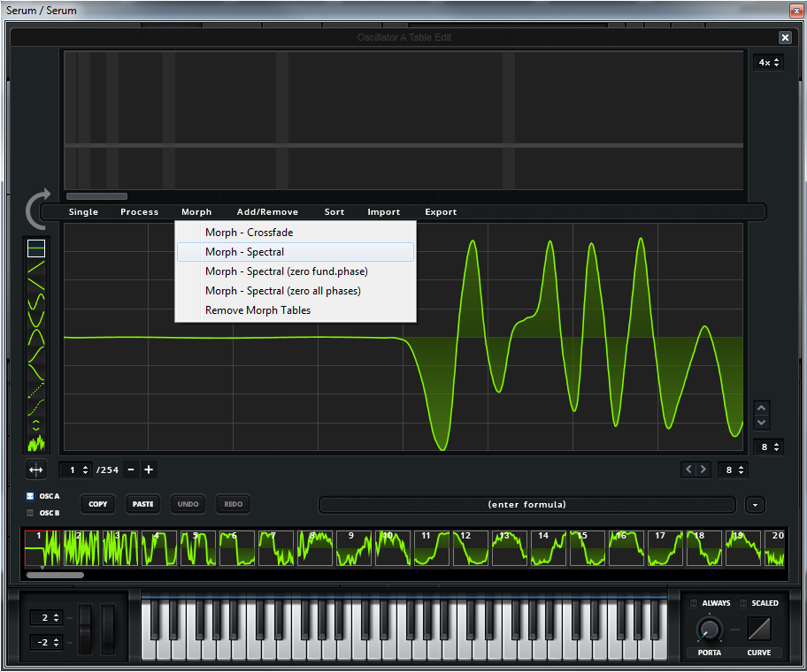Select the ramp-up line draw shape
This screenshot has width=807, height=672.
[36, 267]
